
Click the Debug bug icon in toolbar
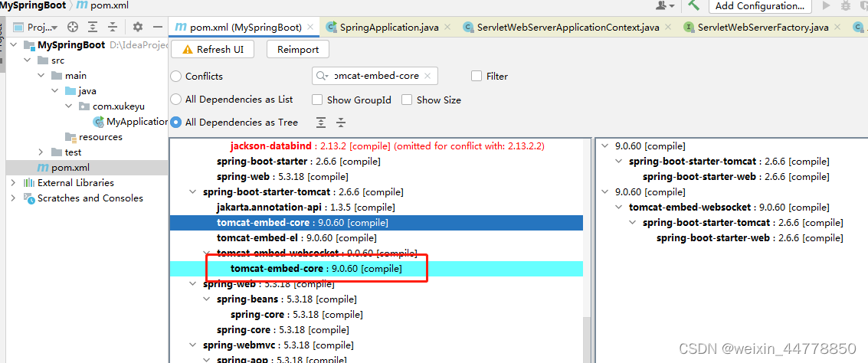click(845, 5)
